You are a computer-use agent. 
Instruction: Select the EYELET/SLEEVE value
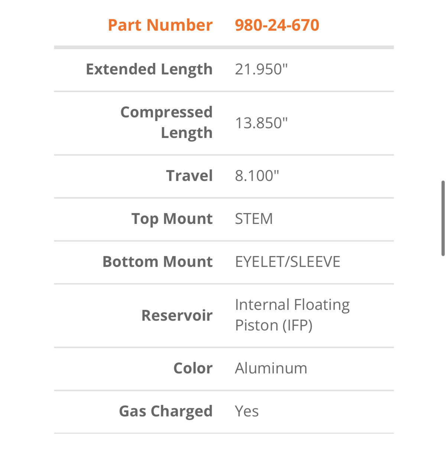coord(288,261)
